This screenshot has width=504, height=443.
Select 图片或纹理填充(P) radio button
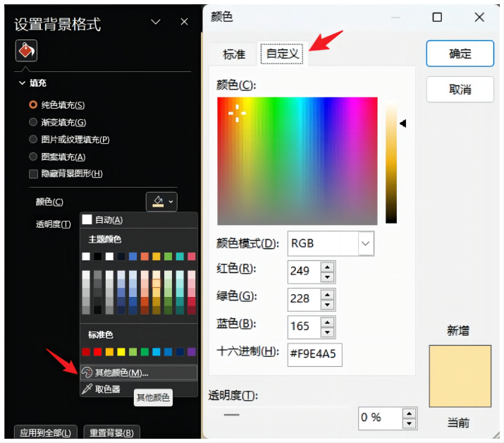33,139
